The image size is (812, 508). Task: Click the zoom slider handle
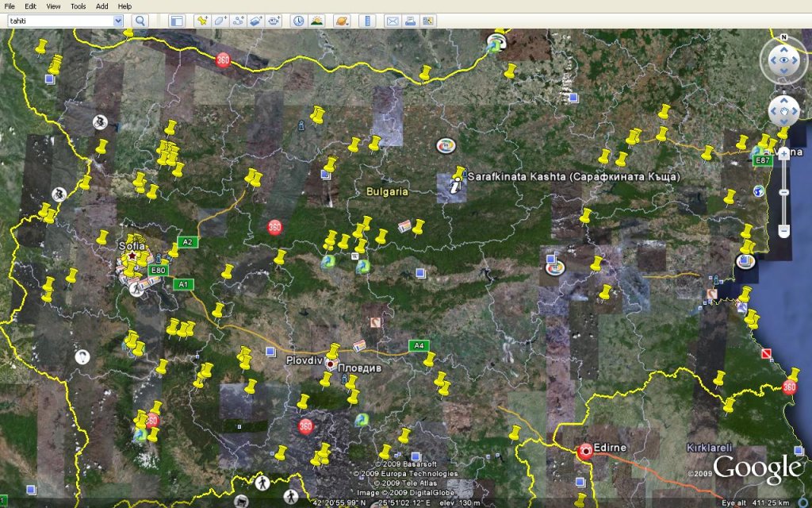[783, 191]
